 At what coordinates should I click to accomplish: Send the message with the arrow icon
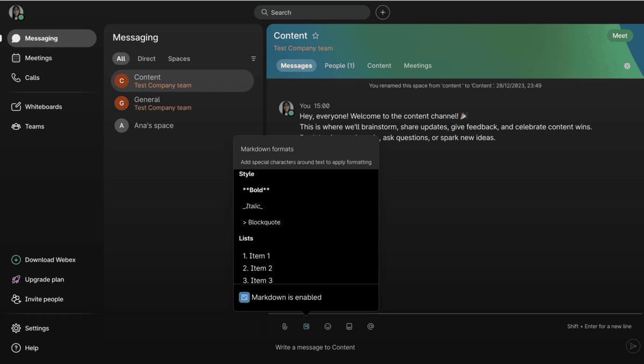[632, 346]
